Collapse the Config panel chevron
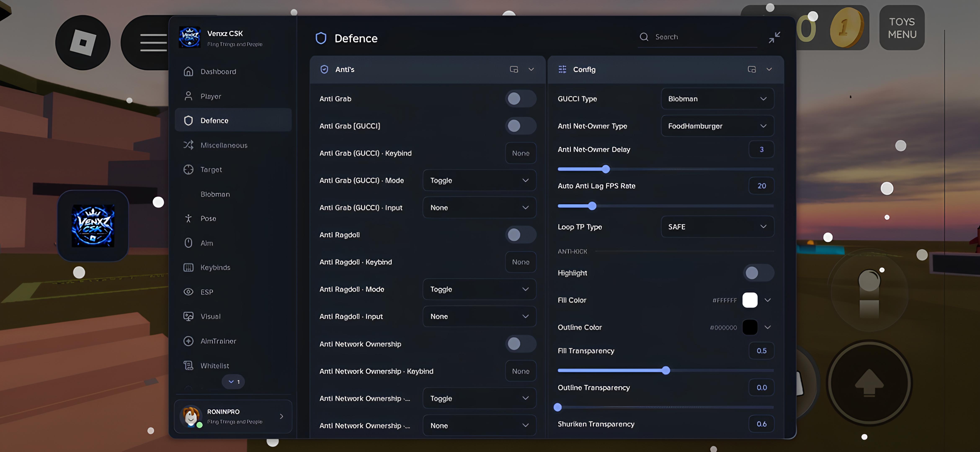980x452 pixels. 769,69
